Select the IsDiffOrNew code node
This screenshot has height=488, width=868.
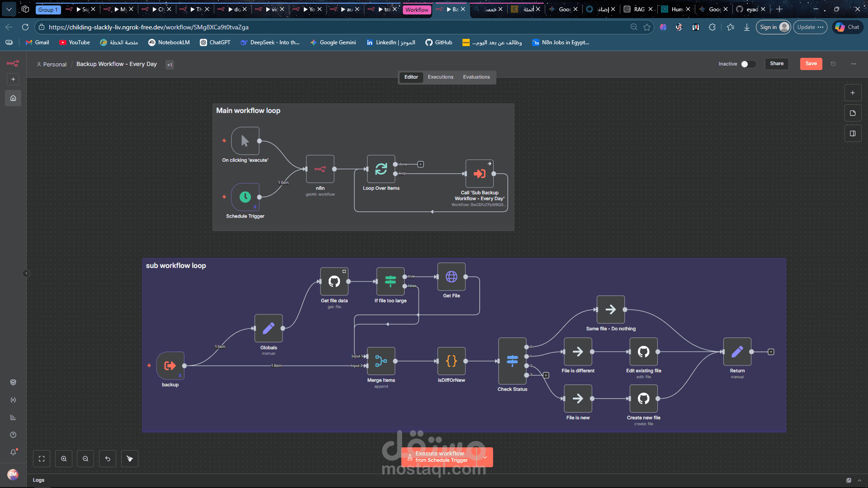(451, 361)
